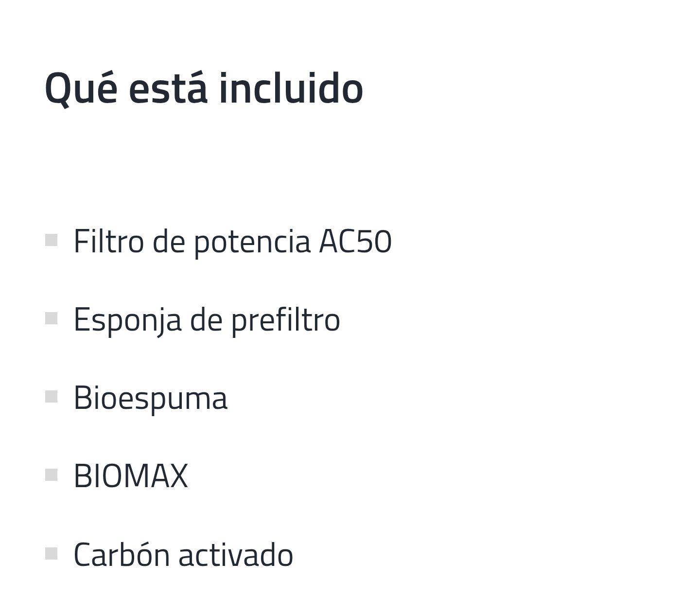Click the BIOMAX list entry
Viewport: 700px width, 615px height.
[x=131, y=476]
